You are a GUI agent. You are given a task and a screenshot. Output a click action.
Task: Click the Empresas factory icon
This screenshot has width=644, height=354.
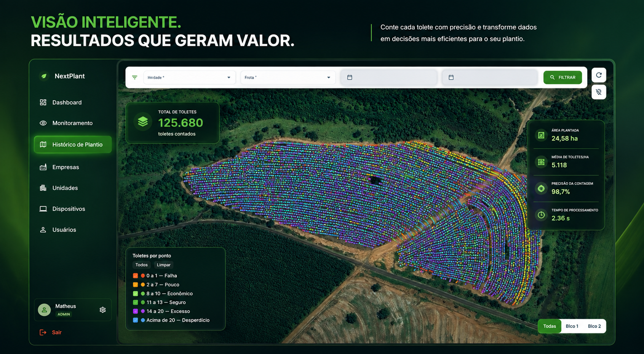click(x=43, y=167)
